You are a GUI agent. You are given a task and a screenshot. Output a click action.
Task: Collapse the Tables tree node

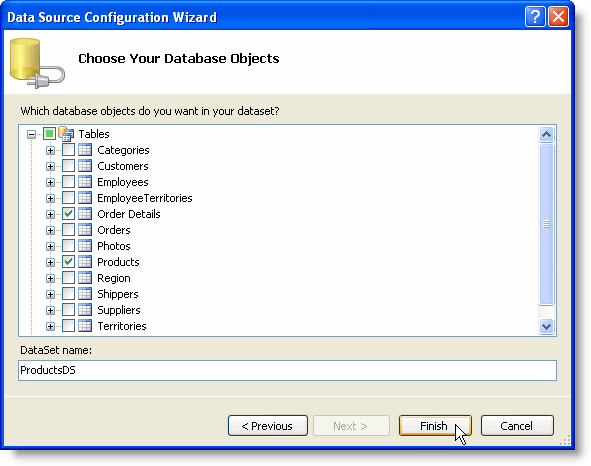(x=32, y=134)
